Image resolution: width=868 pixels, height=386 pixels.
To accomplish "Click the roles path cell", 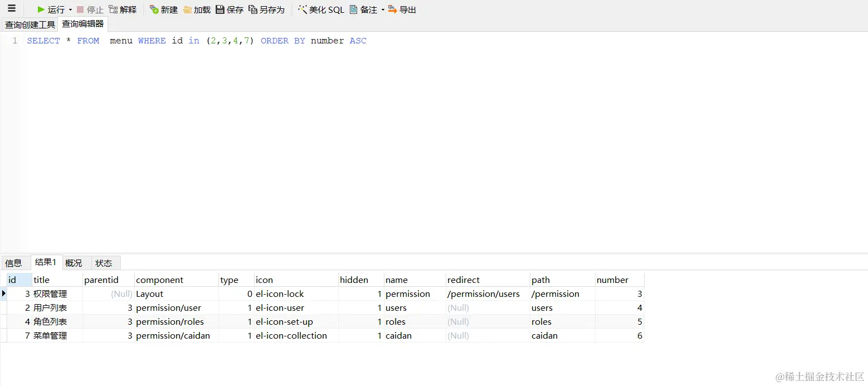I will (x=563, y=321).
